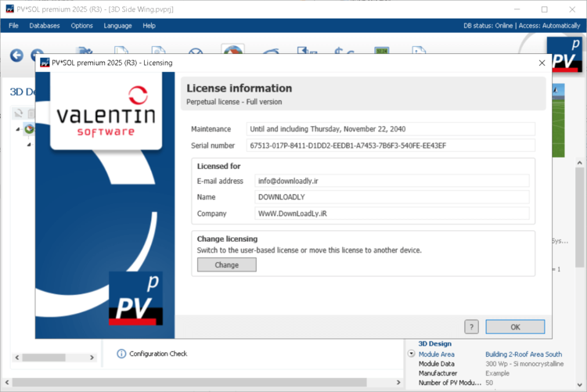This screenshot has height=392, width=587.
Task: Open the Databases menu
Action: pos(45,26)
